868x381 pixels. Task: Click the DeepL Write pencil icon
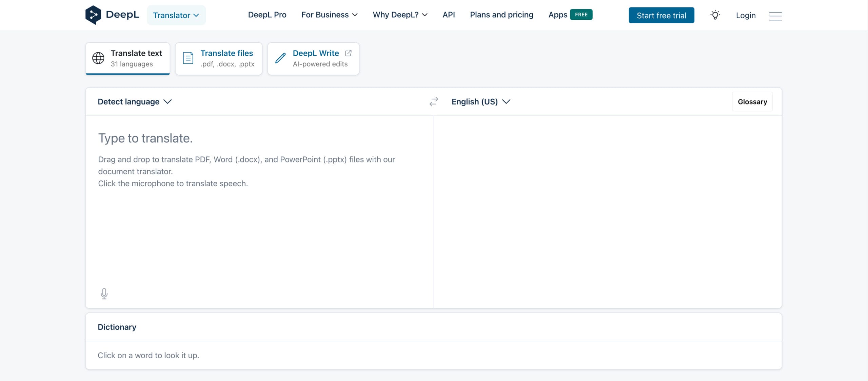(x=279, y=58)
